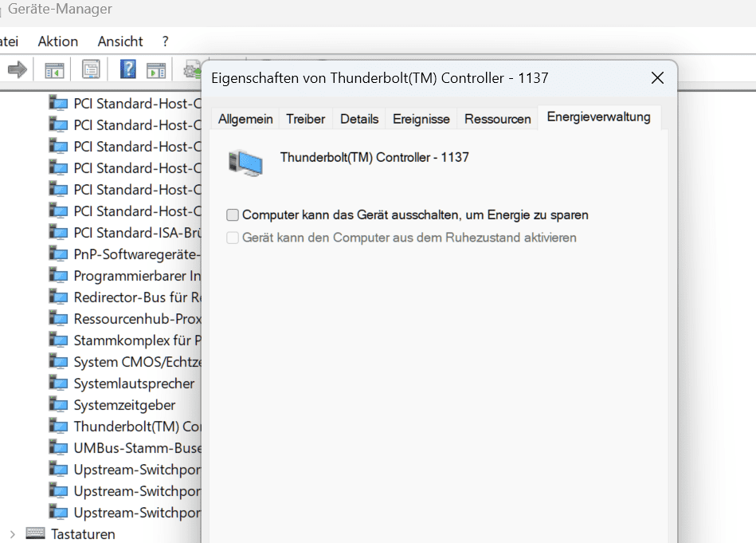The width and height of the screenshot is (756, 543).
Task: Select the Energieverwaltung tab
Action: (x=599, y=117)
